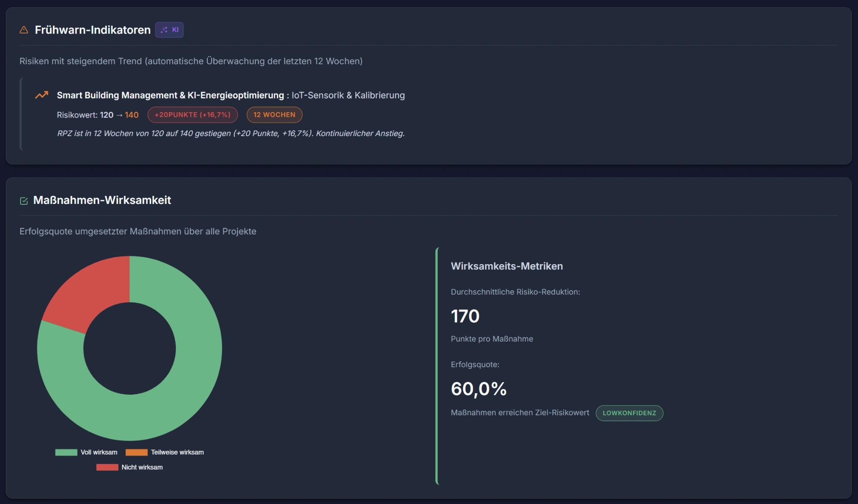Toggle the Voll wirksam legend entry
Image resolution: width=858 pixels, height=504 pixels.
99,452
